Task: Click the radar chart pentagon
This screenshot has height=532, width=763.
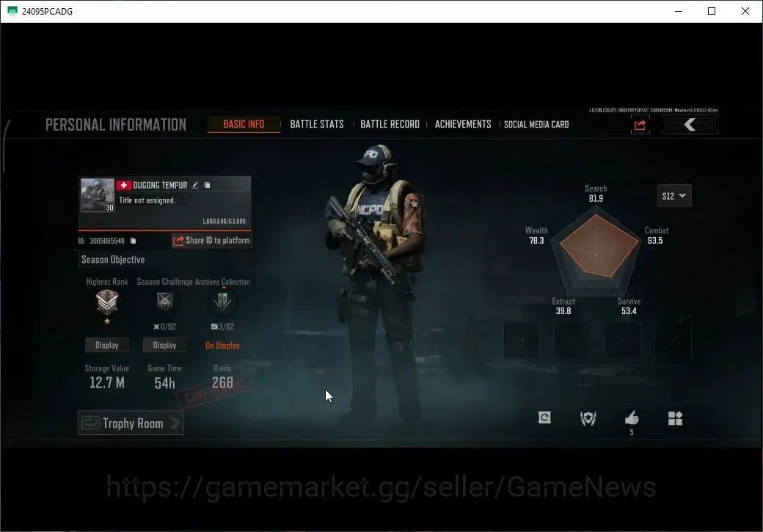Action: coord(596,252)
